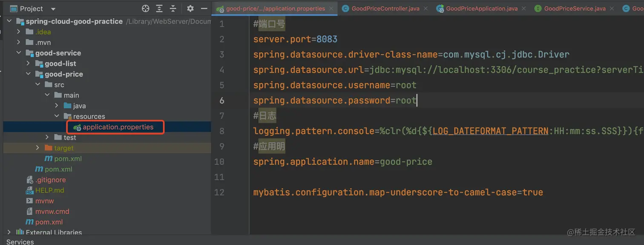Click the Maven icon beside root pom.xml
This screenshot has height=245, width=644.
click(30, 222)
